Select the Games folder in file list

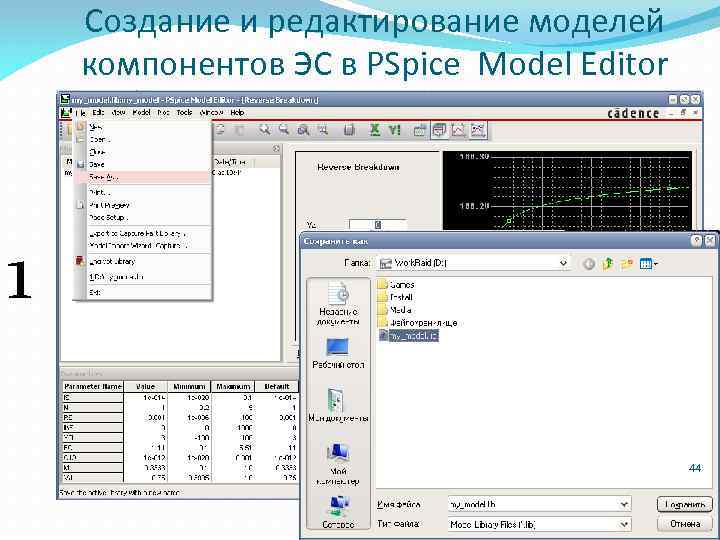(x=396, y=285)
